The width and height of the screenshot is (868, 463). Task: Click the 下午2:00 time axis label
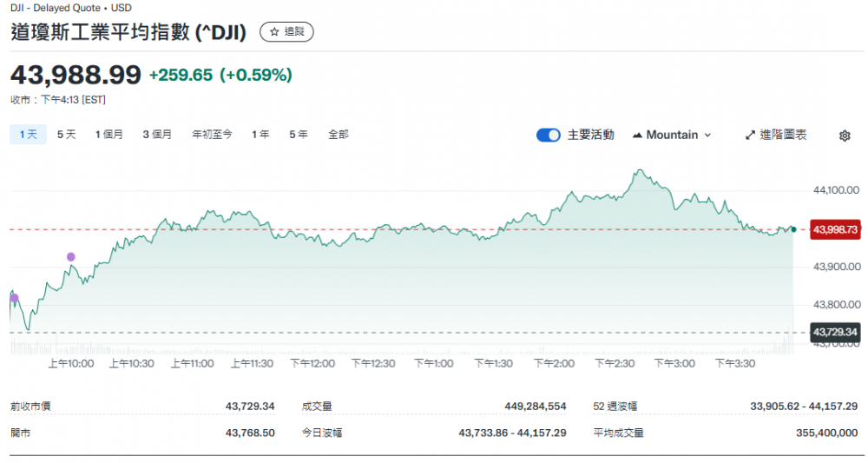554,363
